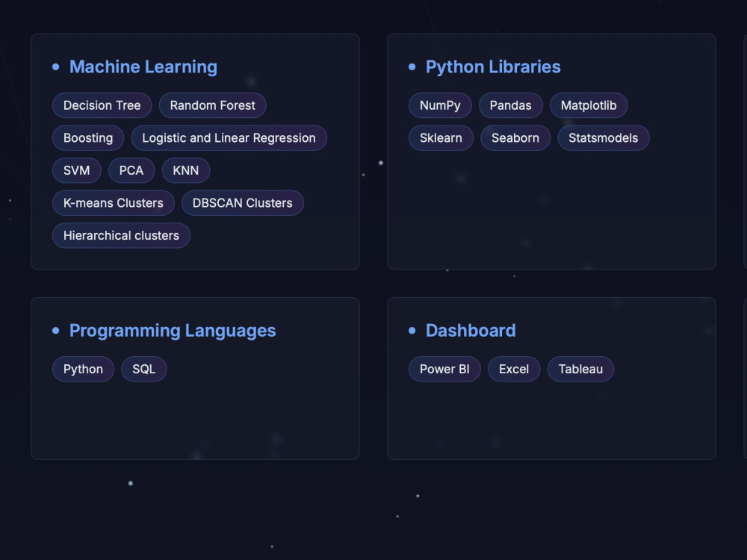Select the PCA tag

coord(131,170)
